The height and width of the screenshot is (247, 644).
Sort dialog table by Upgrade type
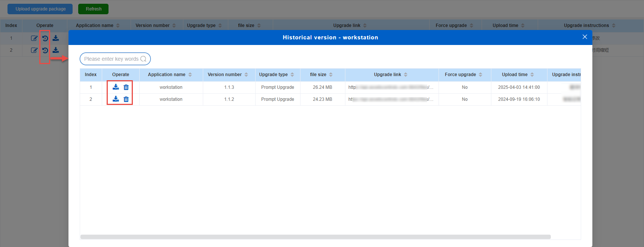pos(292,75)
